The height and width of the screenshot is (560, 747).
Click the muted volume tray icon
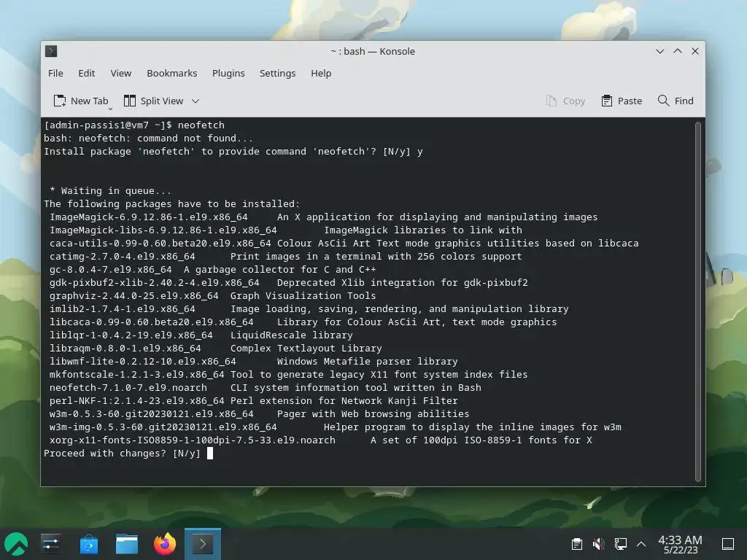click(598, 544)
